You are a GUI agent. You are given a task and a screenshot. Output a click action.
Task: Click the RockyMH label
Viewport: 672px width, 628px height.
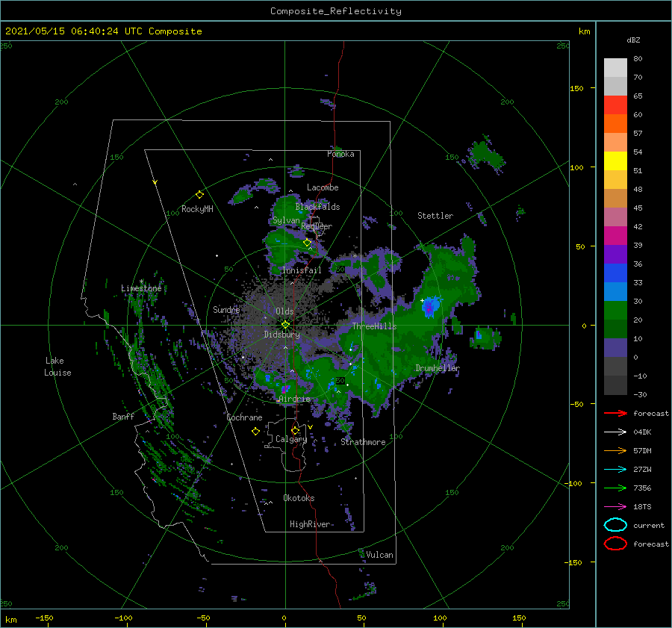(x=197, y=209)
